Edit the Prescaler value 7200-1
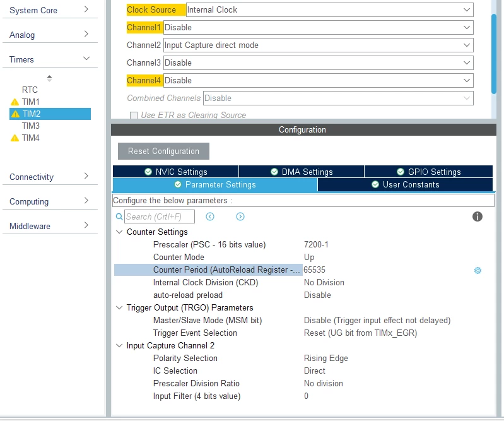Image resolution: width=504 pixels, height=421 pixels. pyautogui.click(x=316, y=245)
